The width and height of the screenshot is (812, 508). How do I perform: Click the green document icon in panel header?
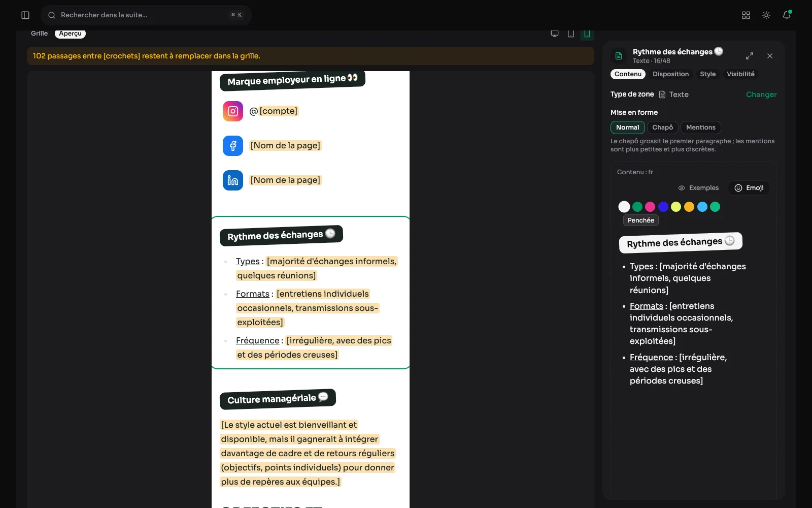coord(619,56)
